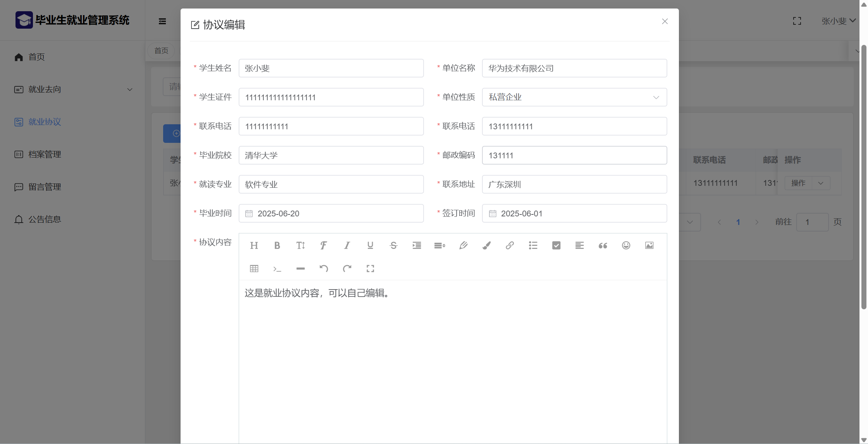The width and height of the screenshot is (868, 444).
Task: Open 档案管理 in the sidebar
Action: point(45,154)
